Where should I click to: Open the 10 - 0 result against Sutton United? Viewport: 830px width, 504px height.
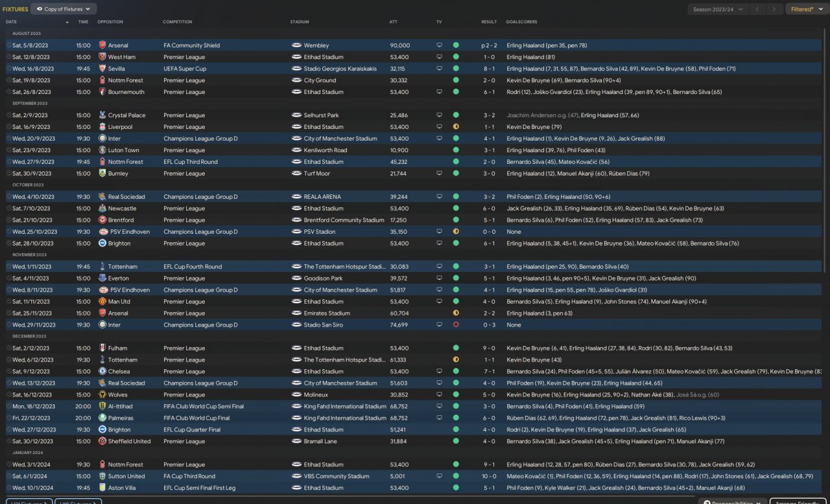coord(489,477)
